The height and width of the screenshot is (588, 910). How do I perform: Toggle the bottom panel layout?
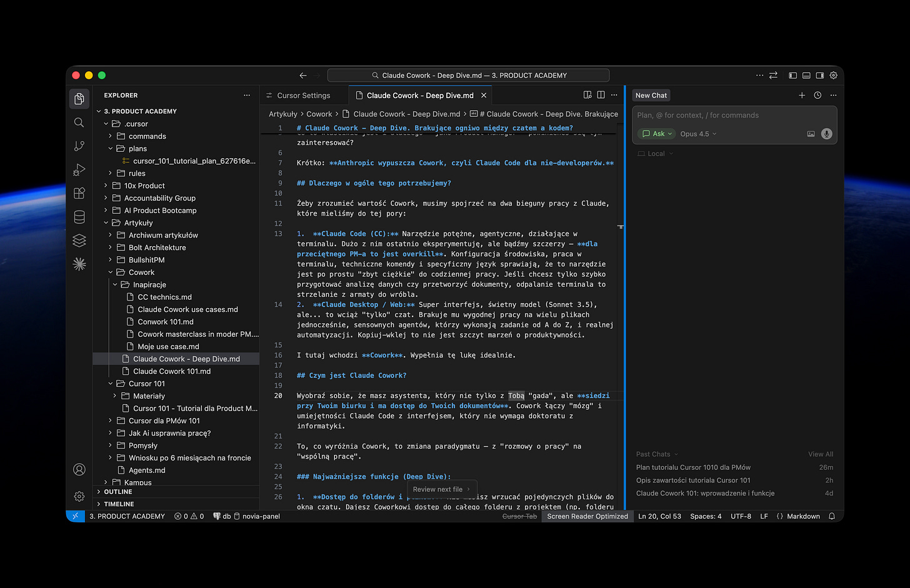pos(806,75)
